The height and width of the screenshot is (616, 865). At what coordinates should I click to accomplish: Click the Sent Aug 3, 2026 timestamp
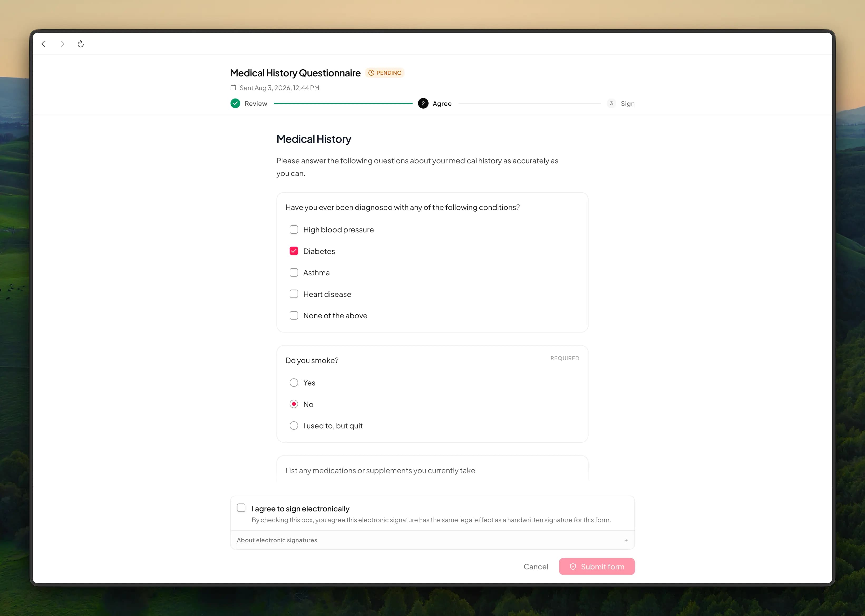click(x=279, y=88)
